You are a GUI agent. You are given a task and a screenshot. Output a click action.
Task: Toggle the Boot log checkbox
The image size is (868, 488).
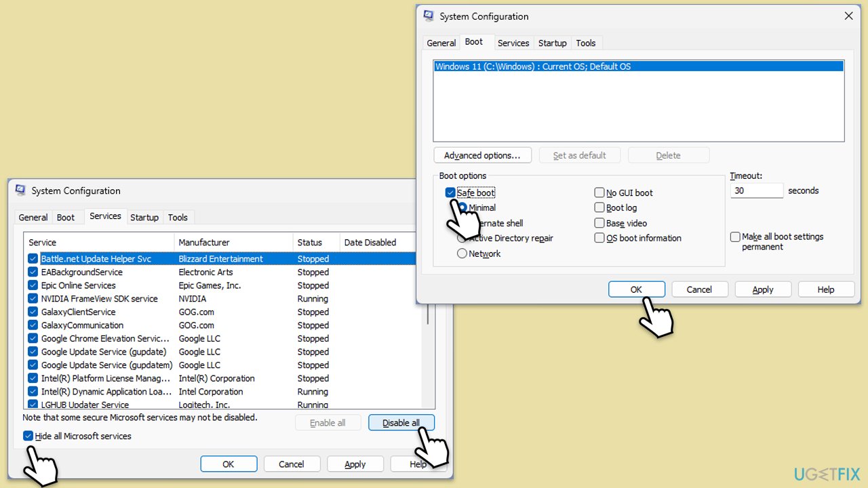(599, 208)
